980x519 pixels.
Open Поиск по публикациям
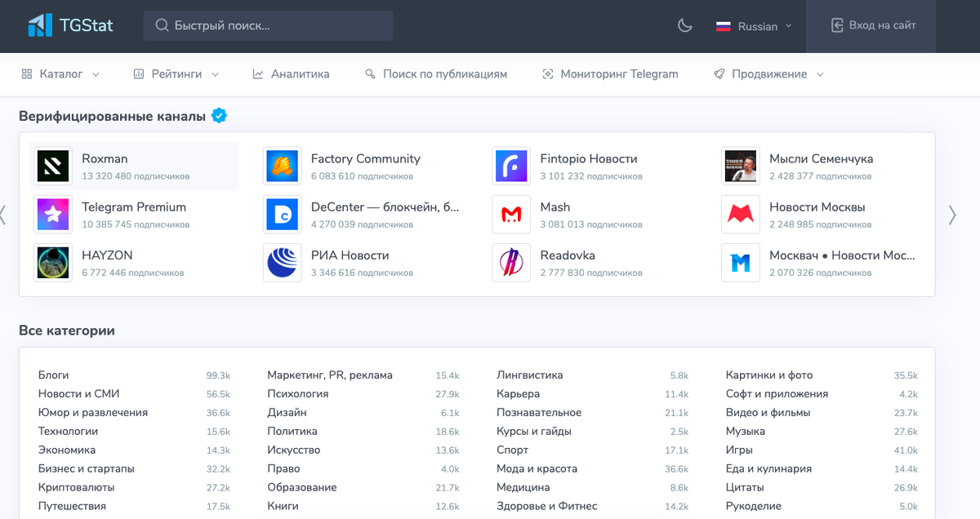click(x=436, y=74)
